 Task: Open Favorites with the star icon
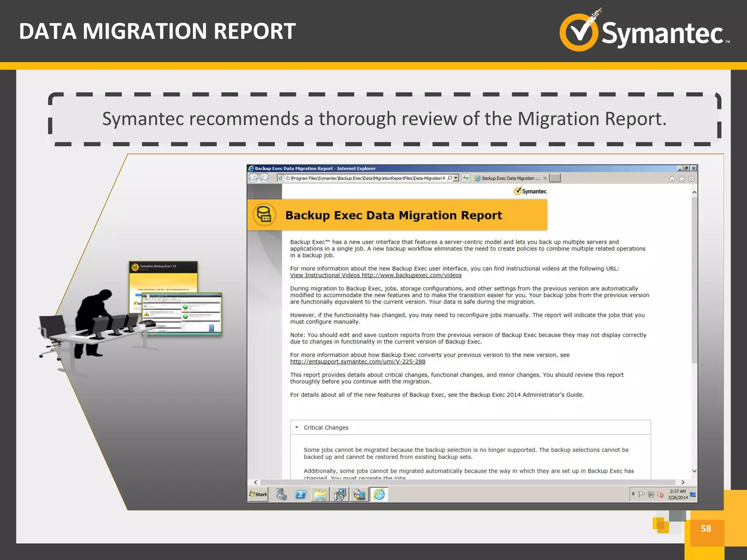(x=681, y=179)
